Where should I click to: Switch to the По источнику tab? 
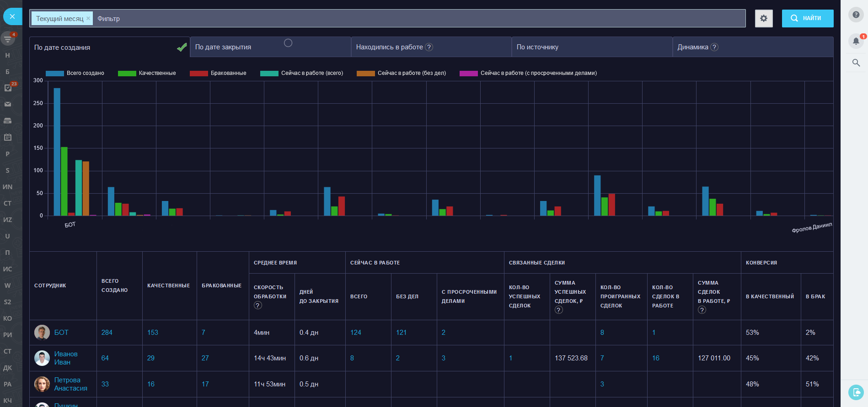point(537,47)
